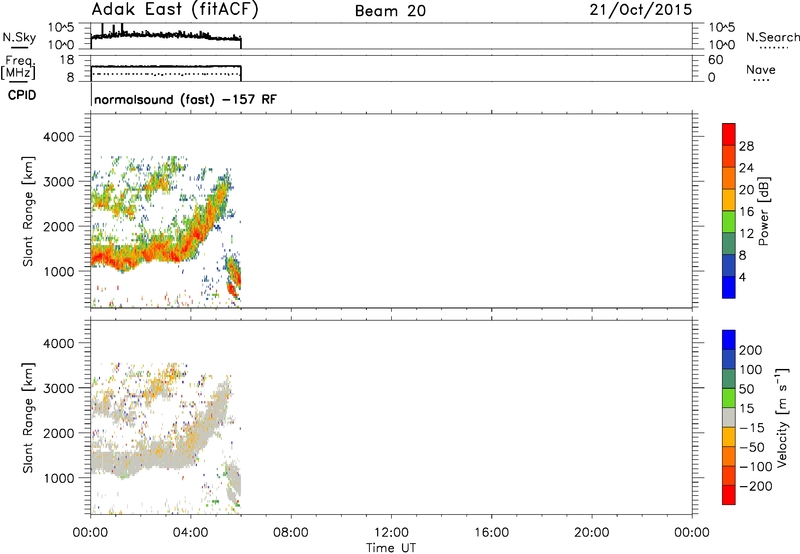This screenshot has width=800, height=554.
Task: Click the date '21/Oct/2015'
Action: pyautogui.click(x=641, y=10)
